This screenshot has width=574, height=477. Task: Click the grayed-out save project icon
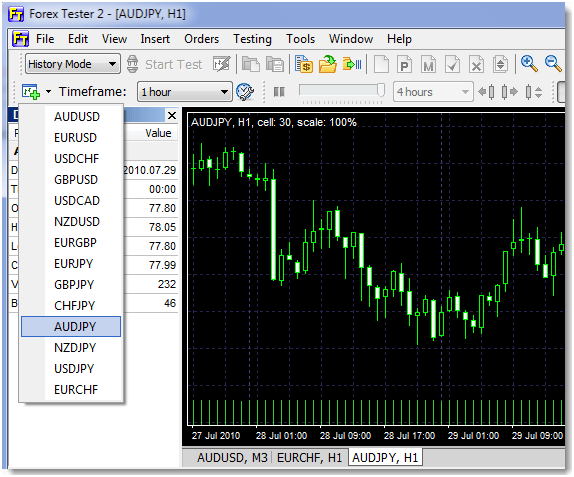click(275, 64)
